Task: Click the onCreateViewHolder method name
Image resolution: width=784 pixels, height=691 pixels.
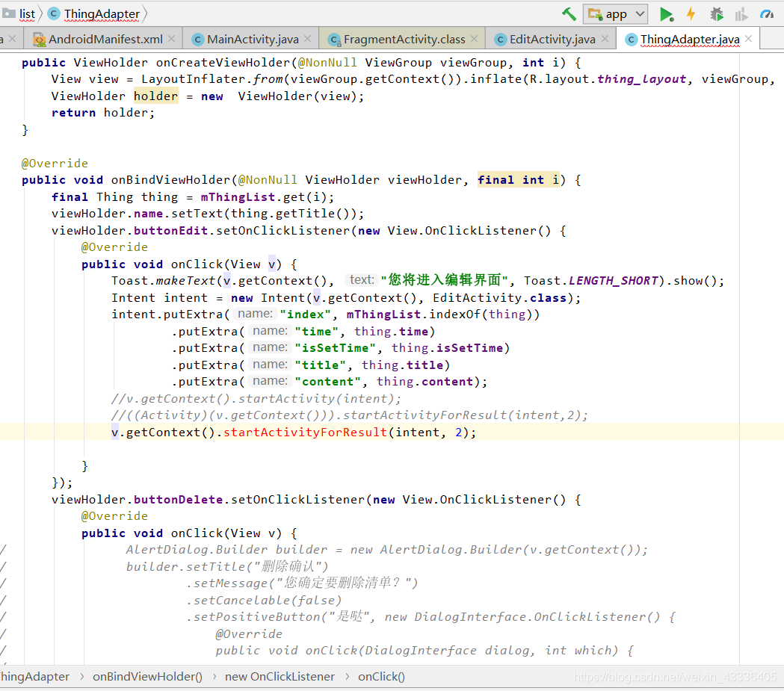Action: (223, 63)
